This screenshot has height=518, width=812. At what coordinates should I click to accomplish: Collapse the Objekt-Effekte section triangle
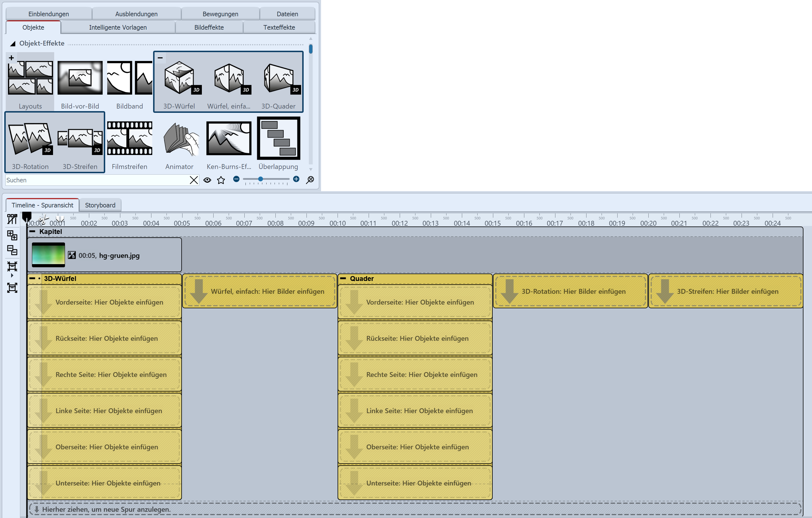click(13, 44)
